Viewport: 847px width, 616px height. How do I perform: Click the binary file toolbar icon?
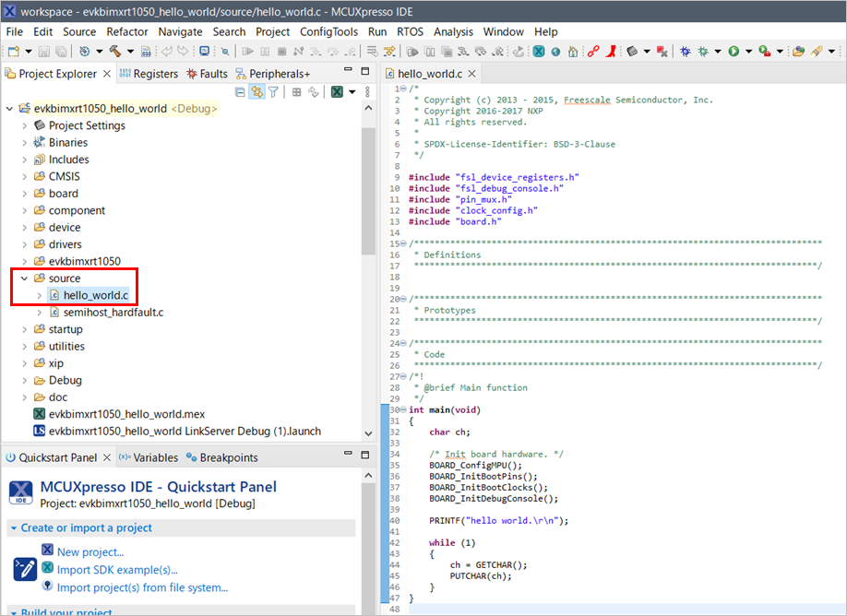tap(146, 52)
